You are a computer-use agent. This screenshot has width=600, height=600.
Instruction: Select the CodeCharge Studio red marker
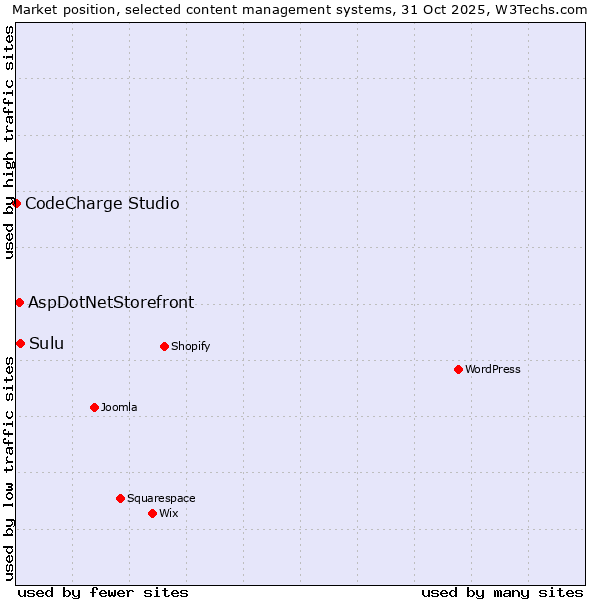16,203
